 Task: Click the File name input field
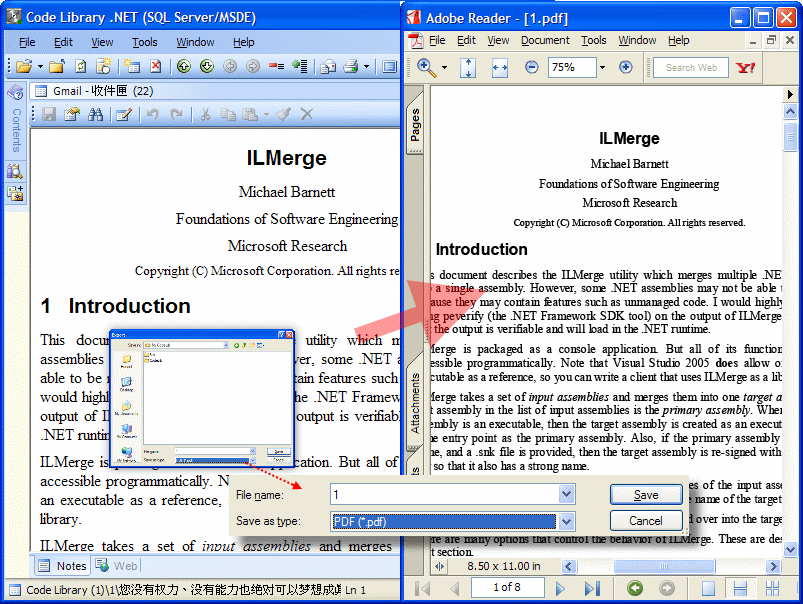click(445, 494)
